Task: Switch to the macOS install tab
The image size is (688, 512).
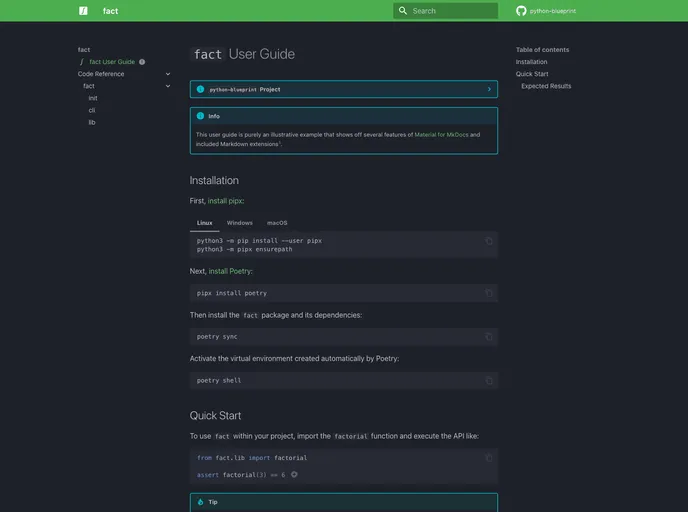Action: [x=277, y=223]
